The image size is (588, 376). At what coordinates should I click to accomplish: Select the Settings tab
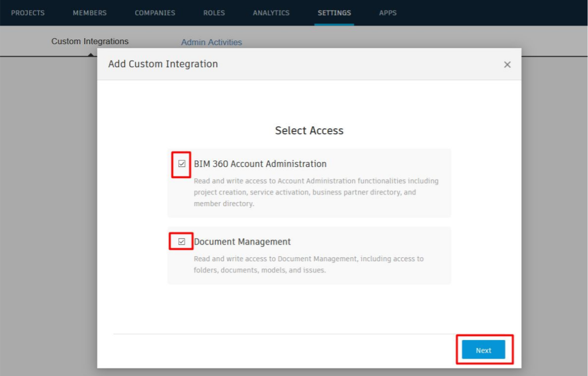pyautogui.click(x=334, y=13)
